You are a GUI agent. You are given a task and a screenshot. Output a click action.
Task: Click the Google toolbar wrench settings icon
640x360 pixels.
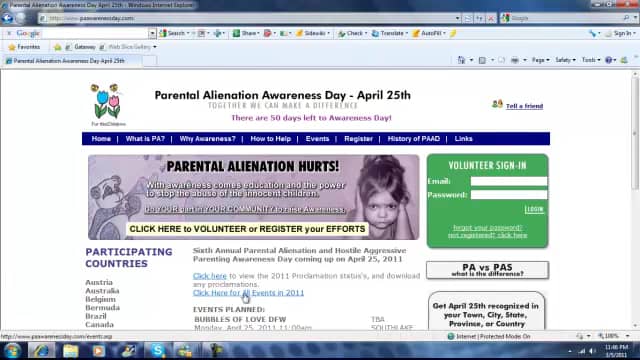click(x=592, y=33)
